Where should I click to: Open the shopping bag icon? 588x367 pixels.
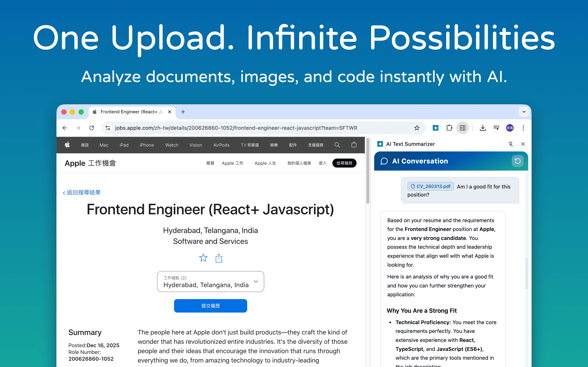click(354, 145)
